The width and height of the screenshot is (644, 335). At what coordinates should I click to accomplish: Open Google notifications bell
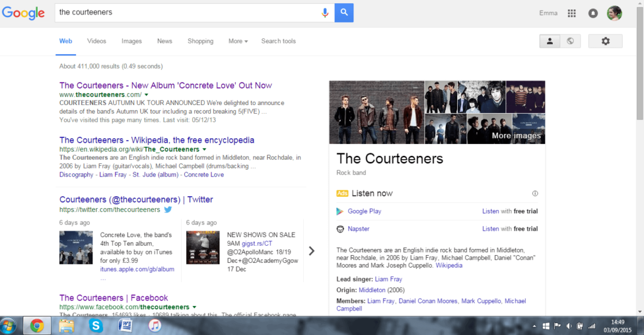pos(593,13)
